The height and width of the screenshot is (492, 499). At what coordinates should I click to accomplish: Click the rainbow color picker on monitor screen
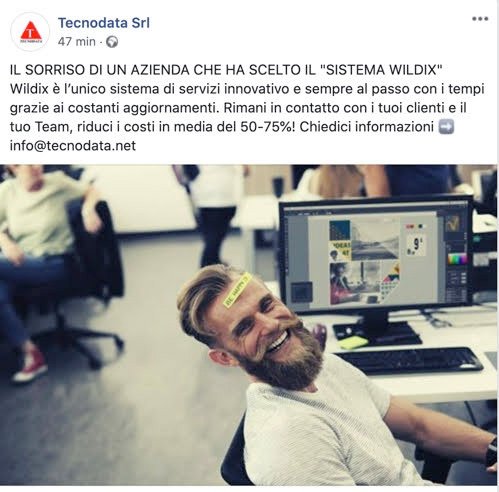457,259
